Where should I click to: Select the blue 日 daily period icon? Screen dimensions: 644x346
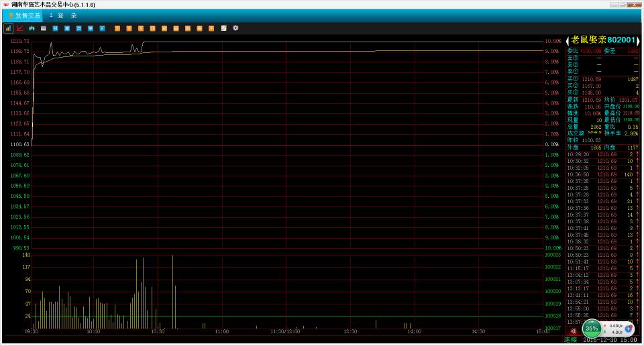pos(55,28)
